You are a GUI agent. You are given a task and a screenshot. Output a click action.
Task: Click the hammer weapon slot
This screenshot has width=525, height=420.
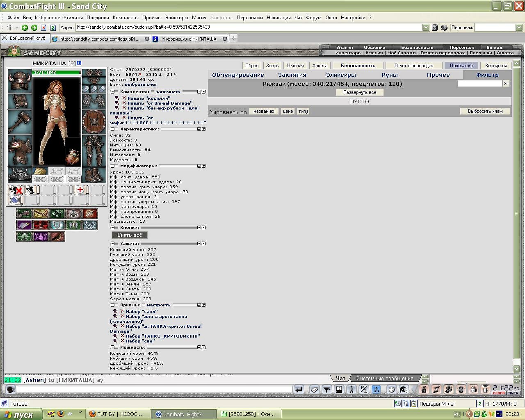coord(19,121)
